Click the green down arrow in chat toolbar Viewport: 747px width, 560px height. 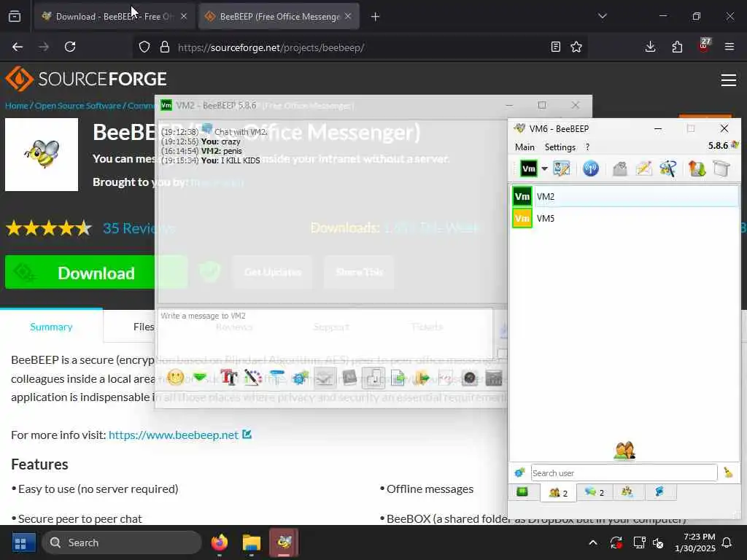tap(200, 378)
